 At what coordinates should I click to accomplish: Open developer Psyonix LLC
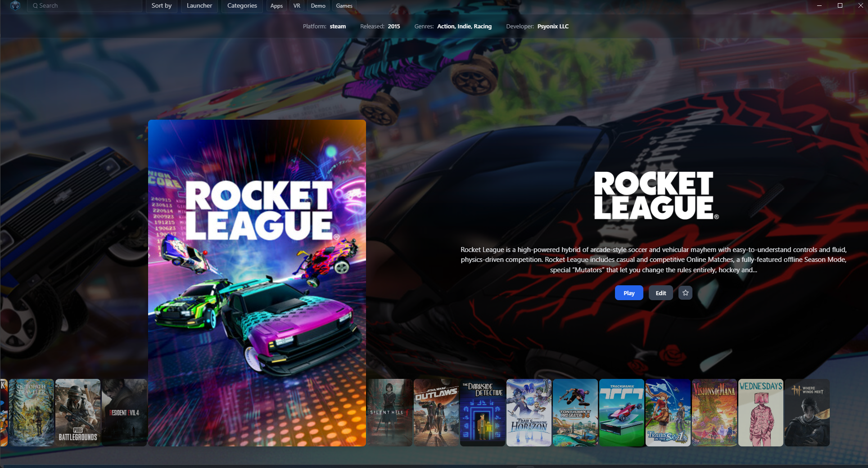coord(553,26)
